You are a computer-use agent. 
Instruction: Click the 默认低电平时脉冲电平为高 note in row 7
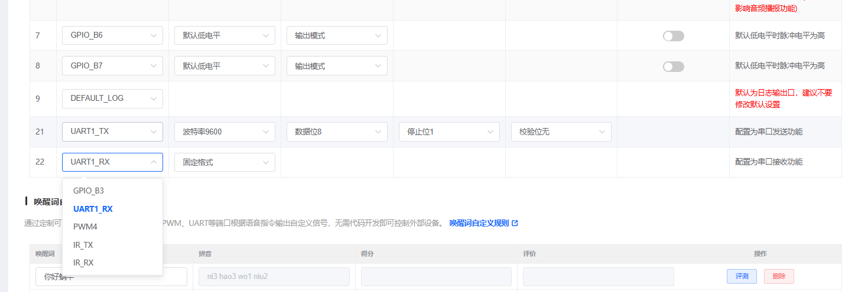pos(780,35)
